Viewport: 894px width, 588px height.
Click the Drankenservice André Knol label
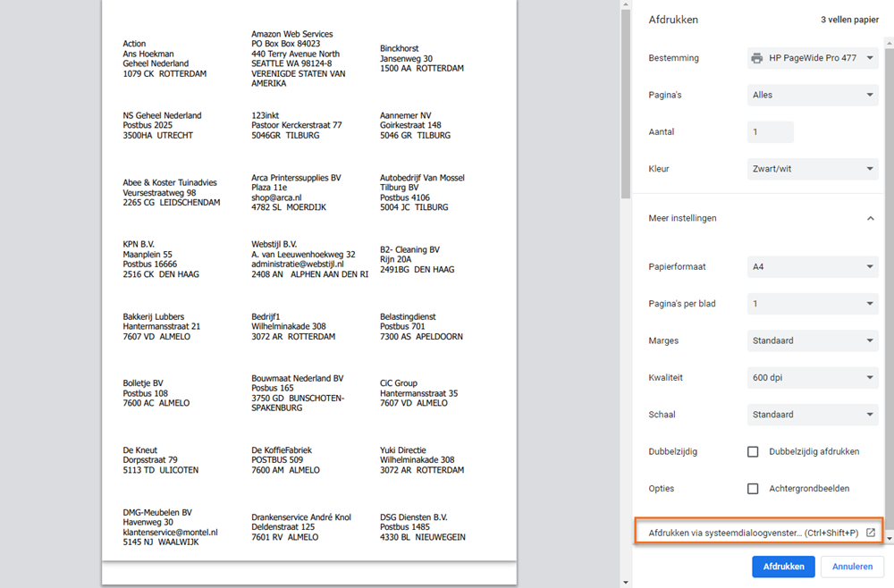pos(301,527)
